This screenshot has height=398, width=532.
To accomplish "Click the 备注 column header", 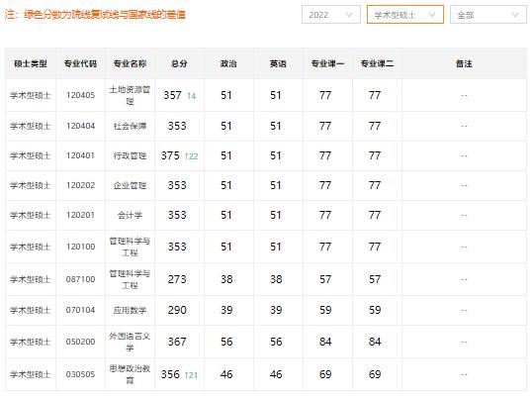I will (x=464, y=63).
